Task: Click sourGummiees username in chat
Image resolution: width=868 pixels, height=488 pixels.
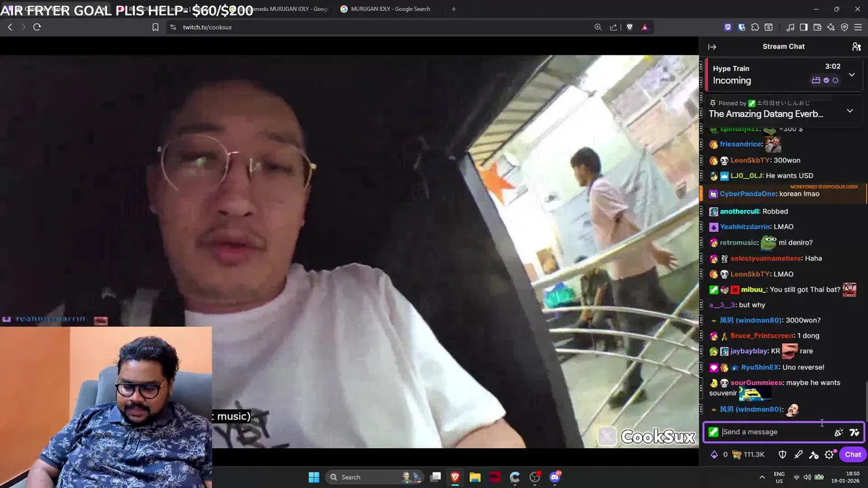Action: (x=756, y=383)
